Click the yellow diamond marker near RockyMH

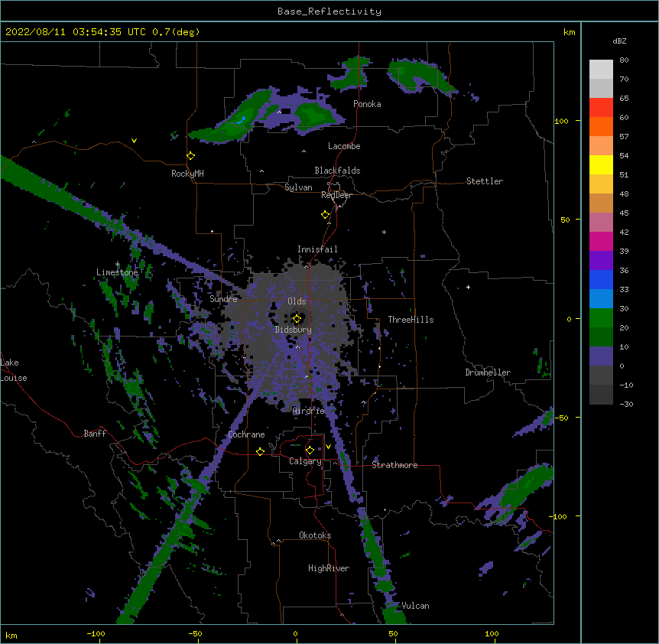pos(190,156)
